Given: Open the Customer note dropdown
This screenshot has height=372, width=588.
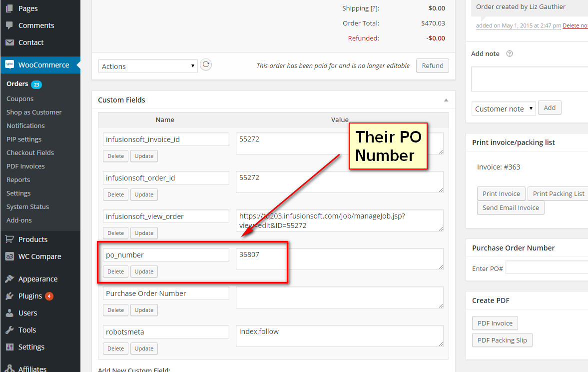Looking at the screenshot, I should 503,108.
